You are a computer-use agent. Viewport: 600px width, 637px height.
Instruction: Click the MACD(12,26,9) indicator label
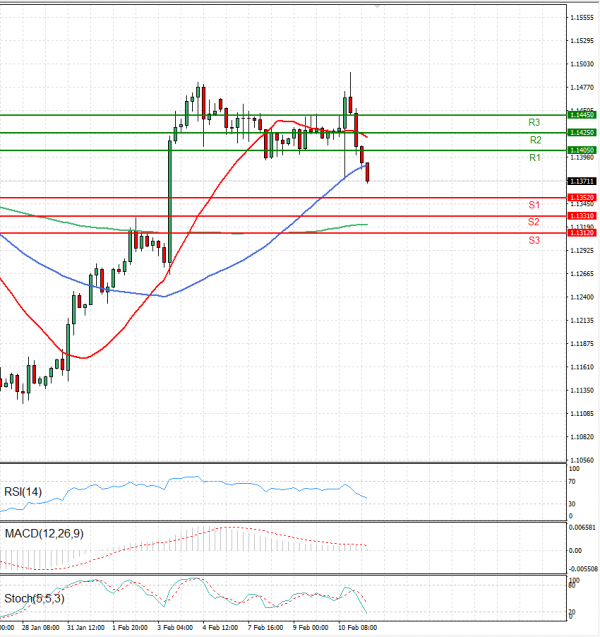pyautogui.click(x=44, y=533)
